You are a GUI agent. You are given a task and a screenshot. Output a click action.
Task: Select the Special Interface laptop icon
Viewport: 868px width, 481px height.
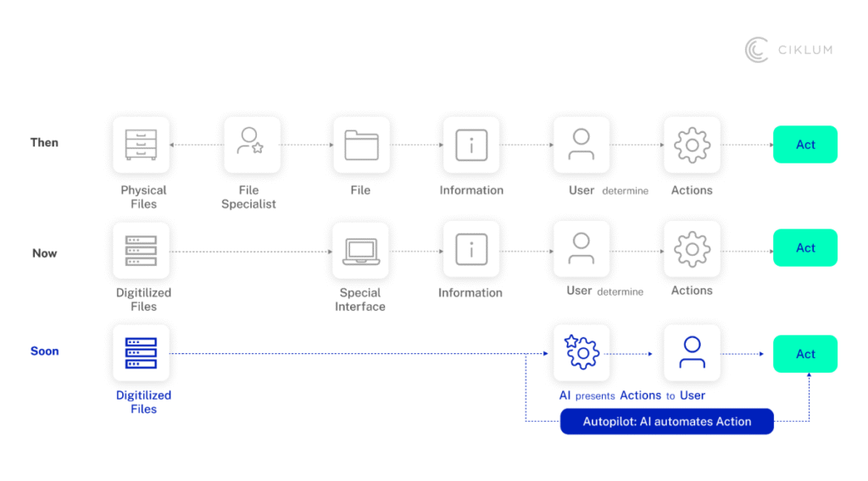pyautogui.click(x=361, y=250)
